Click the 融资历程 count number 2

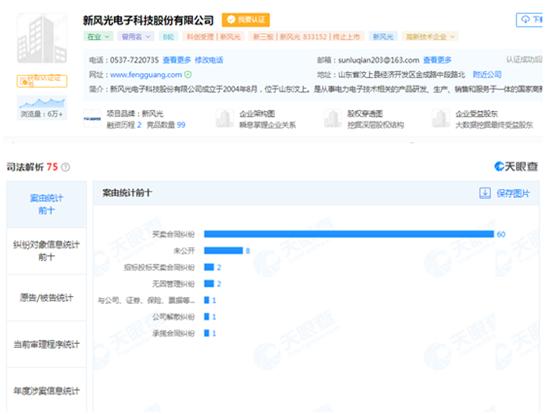point(139,125)
